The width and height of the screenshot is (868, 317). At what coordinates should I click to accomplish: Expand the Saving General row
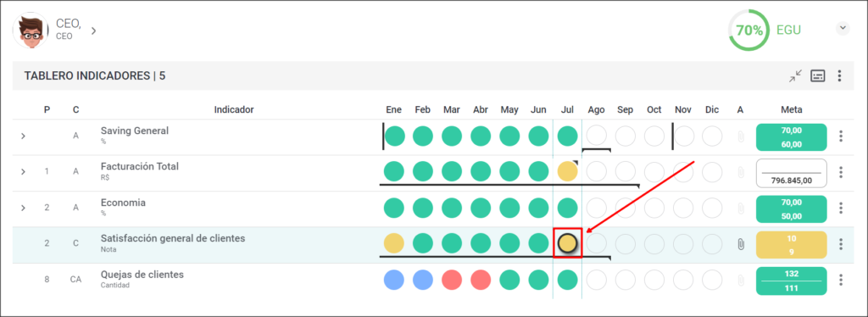point(23,136)
